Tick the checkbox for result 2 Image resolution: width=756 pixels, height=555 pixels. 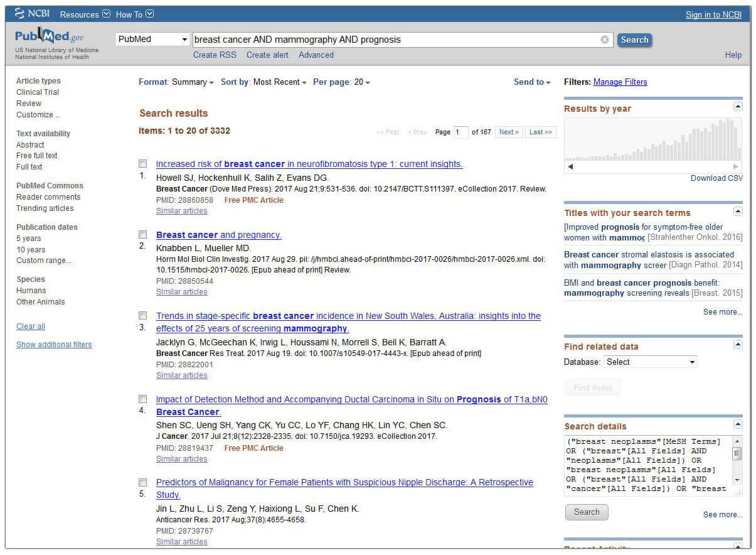(x=142, y=234)
